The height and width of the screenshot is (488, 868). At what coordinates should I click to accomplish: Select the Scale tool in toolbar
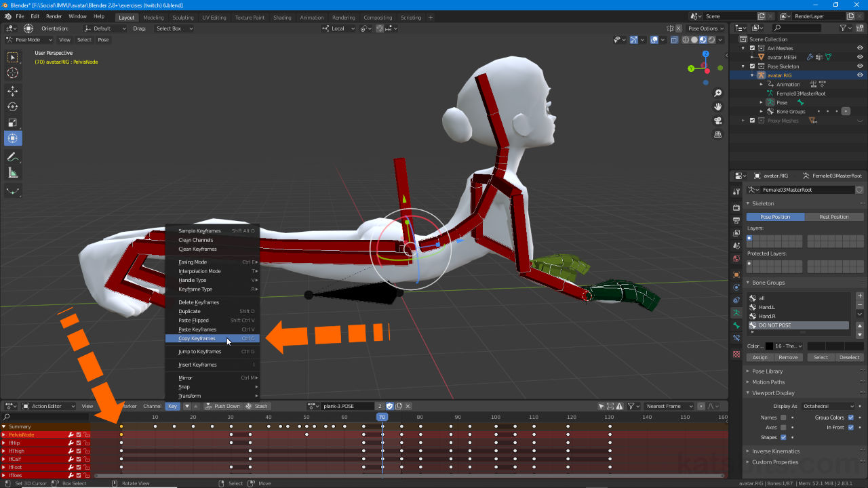13,123
